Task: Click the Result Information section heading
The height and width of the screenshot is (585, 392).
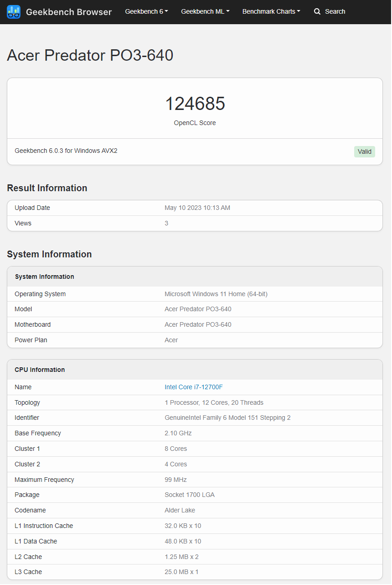Action: coord(47,188)
